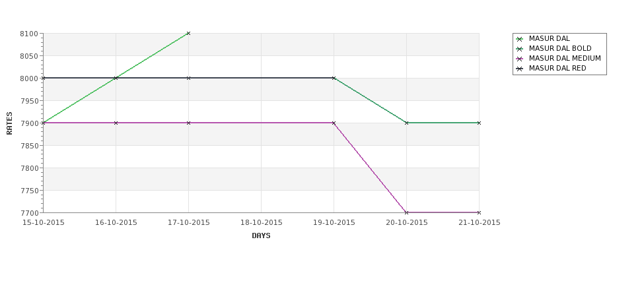Click the MASUR DAL RED legend marker
The width and height of the screenshot is (644, 283).
coord(520,69)
